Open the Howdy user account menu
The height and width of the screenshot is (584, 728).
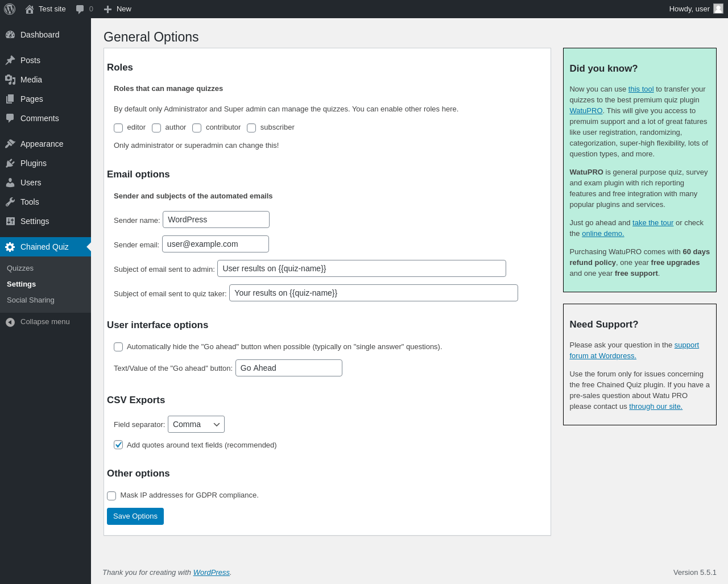tap(695, 9)
